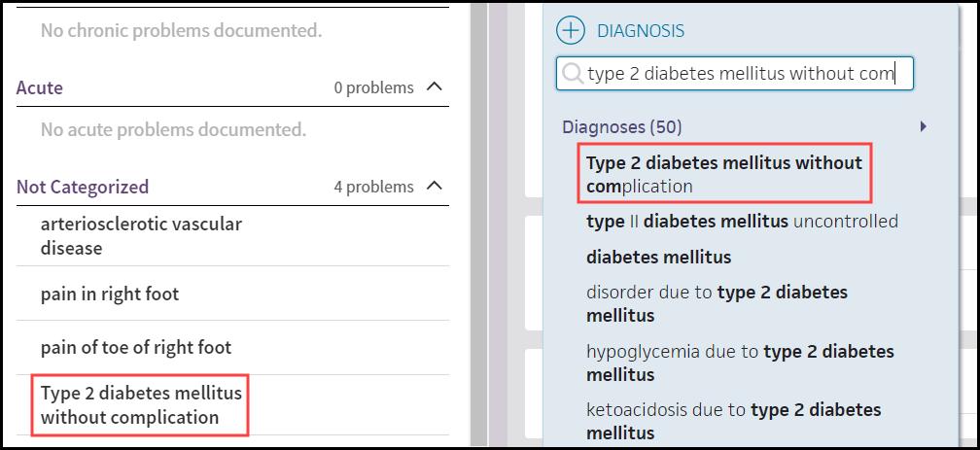
Task: Choose disorder due to type 2 diabetes mellitus
Action: click(x=717, y=304)
